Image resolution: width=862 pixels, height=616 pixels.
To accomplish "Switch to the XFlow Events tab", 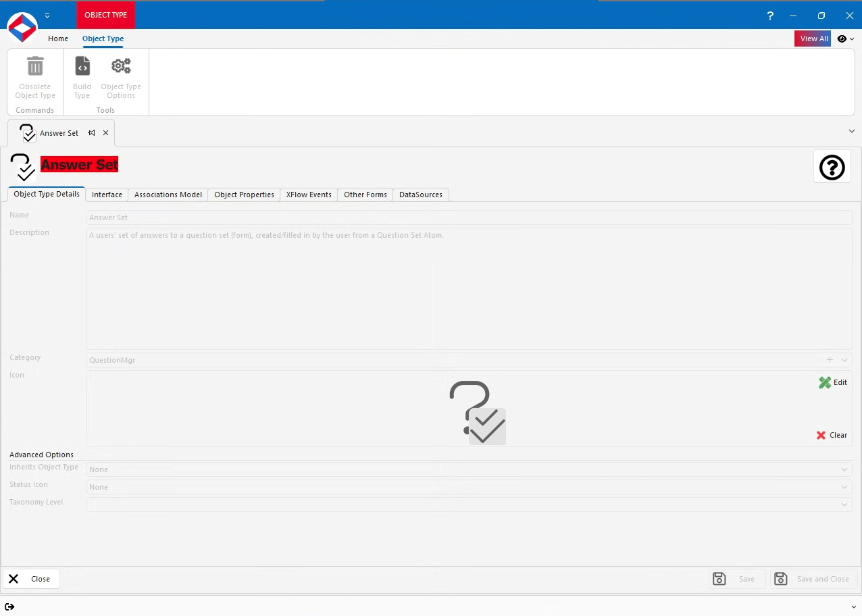I will pyautogui.click(x=308, y=195).
